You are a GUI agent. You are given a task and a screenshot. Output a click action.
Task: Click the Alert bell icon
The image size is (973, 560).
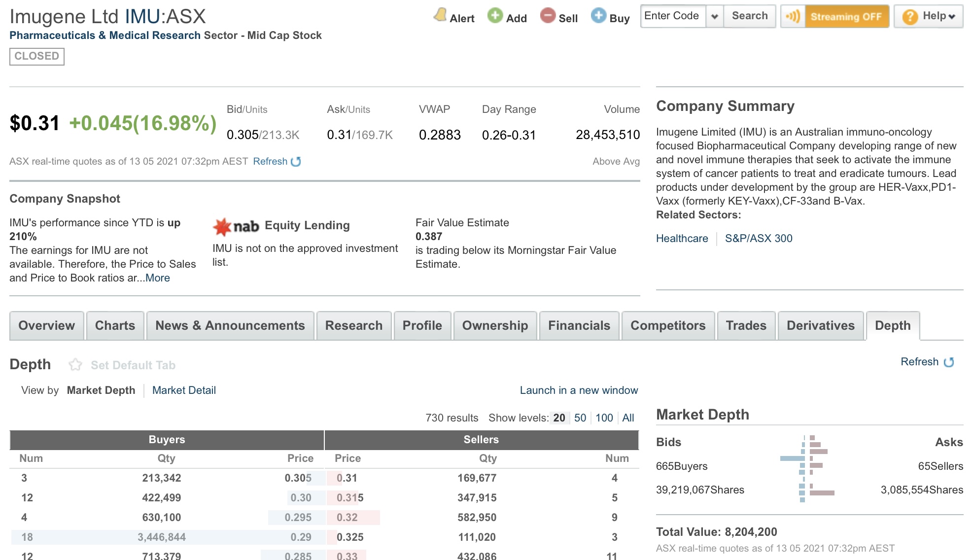[440, 15]
